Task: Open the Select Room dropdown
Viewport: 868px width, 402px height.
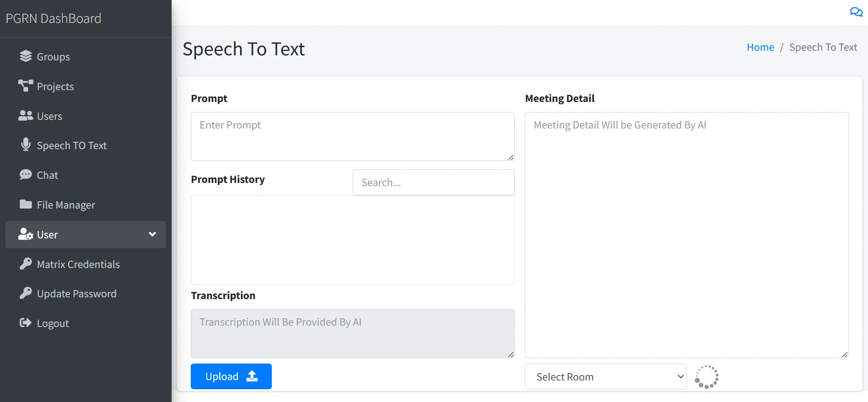Action: point(605,377)
